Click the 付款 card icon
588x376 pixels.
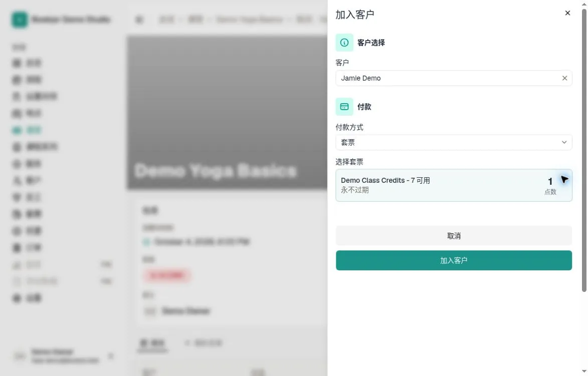344,107
